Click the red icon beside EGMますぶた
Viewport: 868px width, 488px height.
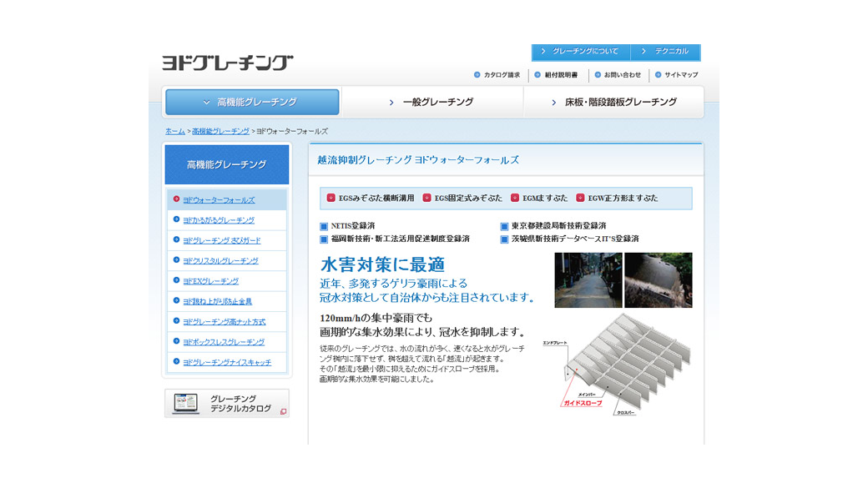point(515,199)
